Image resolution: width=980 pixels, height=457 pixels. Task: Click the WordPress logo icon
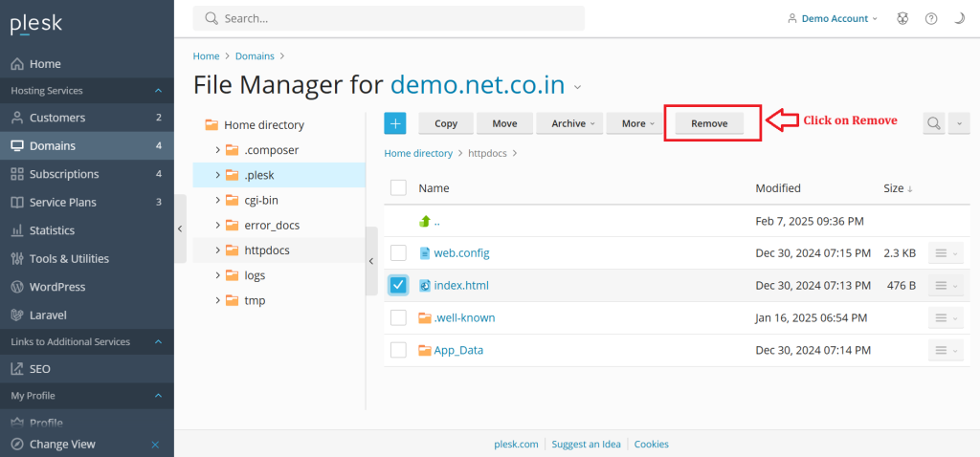point(17,287)
